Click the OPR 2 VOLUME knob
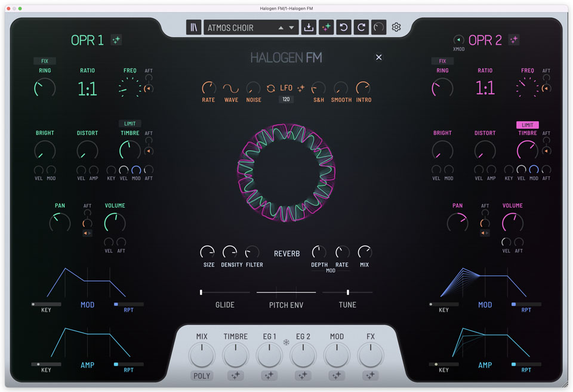This screenshot has width=573, height=392. (x=512, y=223)
